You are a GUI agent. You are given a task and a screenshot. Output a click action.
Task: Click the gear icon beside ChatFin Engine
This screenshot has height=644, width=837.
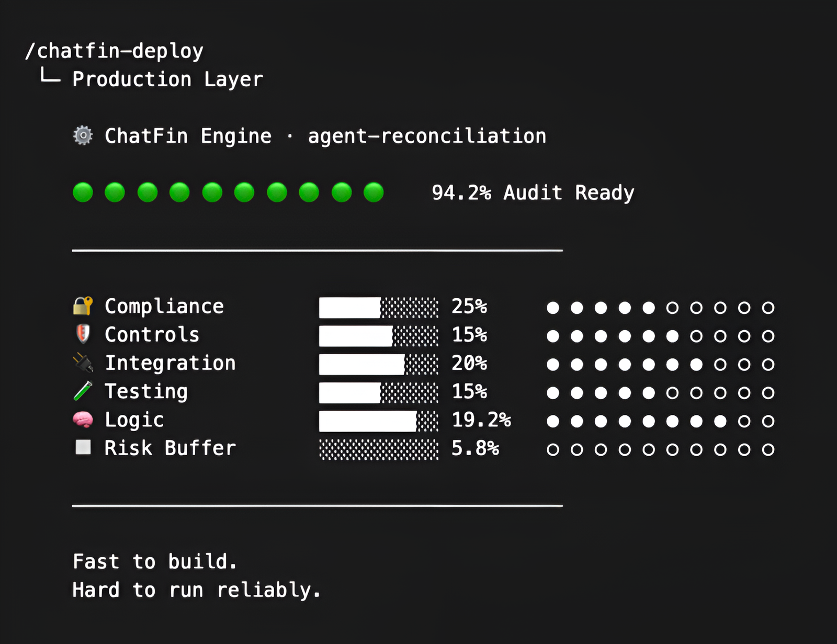click(x=83, y=135)
